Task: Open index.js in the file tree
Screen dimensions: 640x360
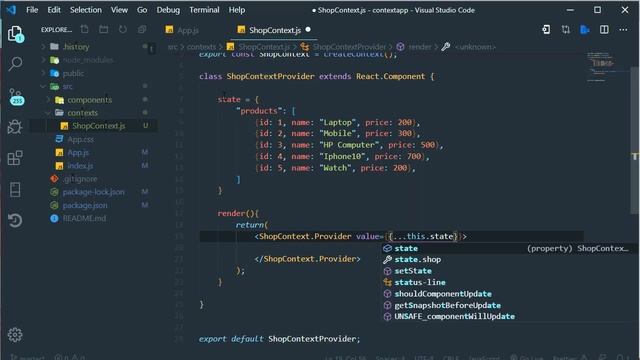Action: click(80, 166)
